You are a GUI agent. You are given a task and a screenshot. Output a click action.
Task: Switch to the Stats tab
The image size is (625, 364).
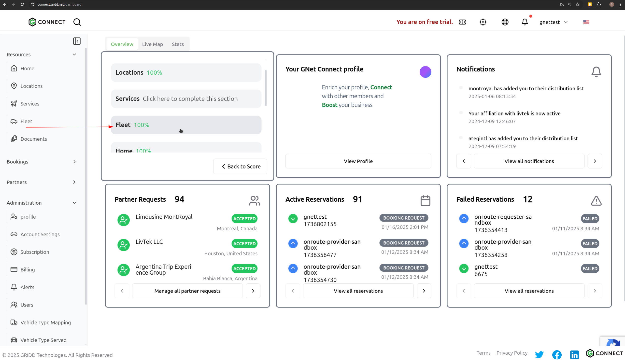178,44
